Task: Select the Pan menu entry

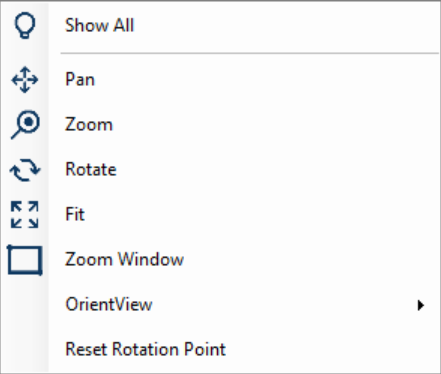Action: point(220,80)
